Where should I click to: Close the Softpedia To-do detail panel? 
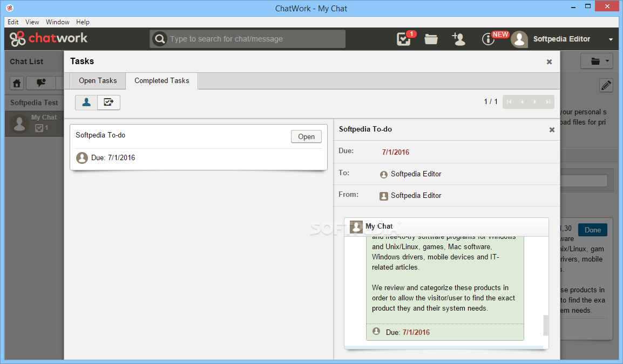click(x=552, y=130)
